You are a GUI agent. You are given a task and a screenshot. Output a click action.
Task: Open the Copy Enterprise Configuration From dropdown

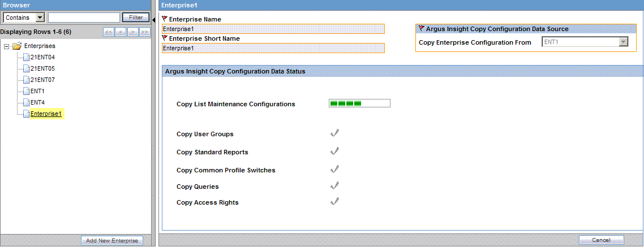click(624, 42)
